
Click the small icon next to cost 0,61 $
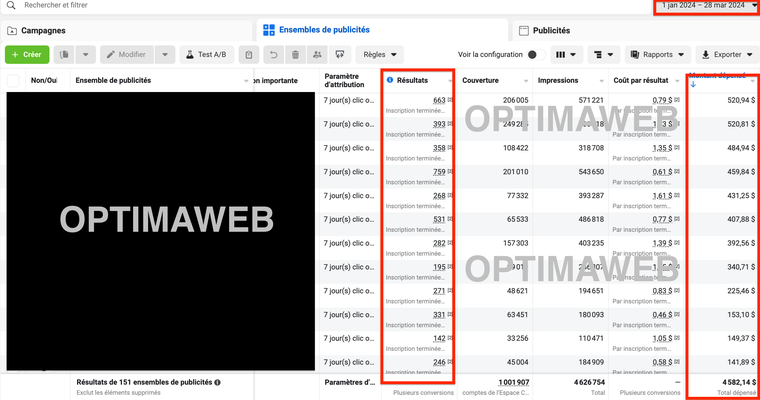677,171
